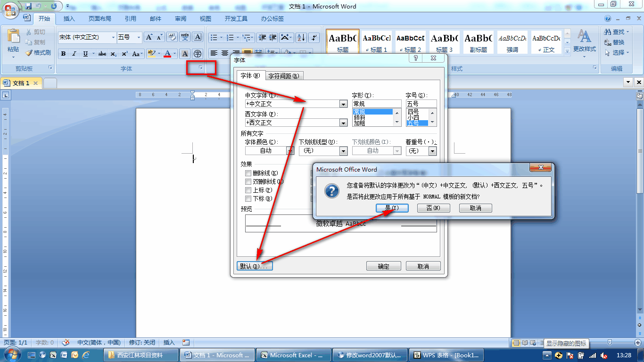Check the 双删除线 checkbox
The height and width of the screenshot is (362, 644).
[248, 182]
